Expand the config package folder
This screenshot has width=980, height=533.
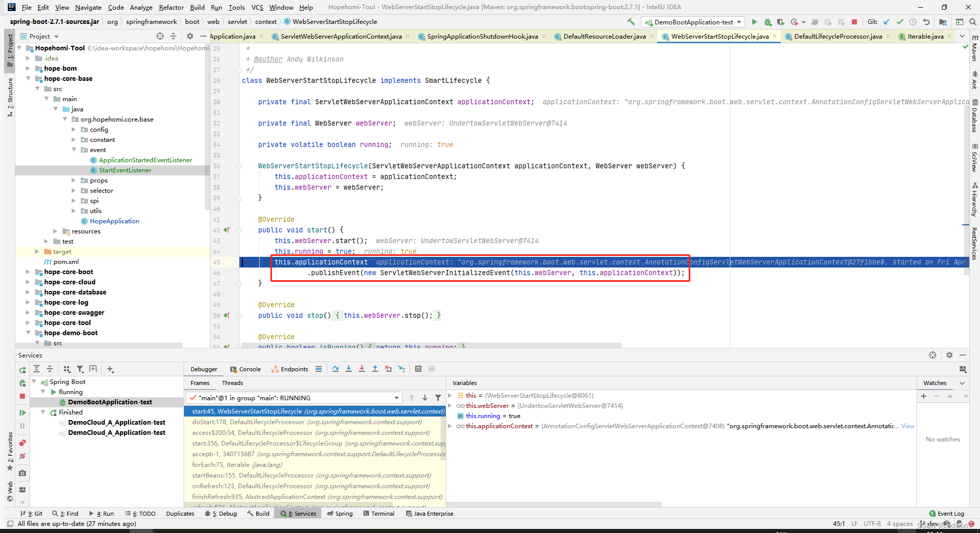[74, 129]
